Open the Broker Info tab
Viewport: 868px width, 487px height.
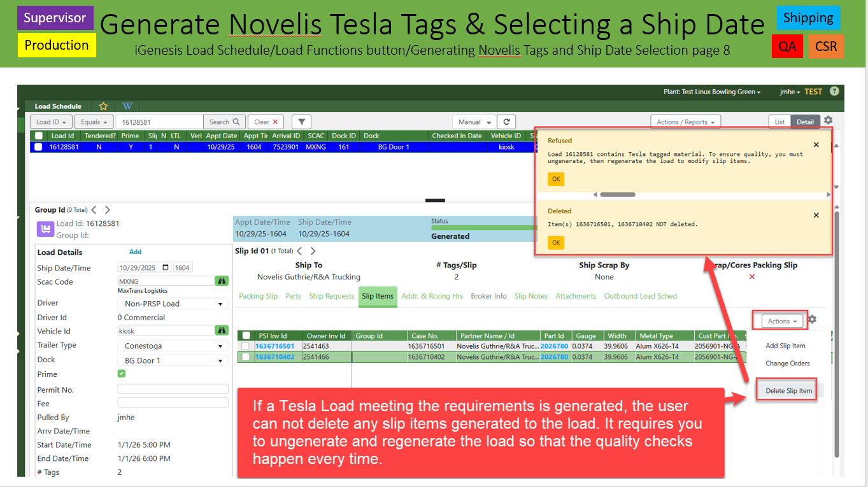coord(488,296)
